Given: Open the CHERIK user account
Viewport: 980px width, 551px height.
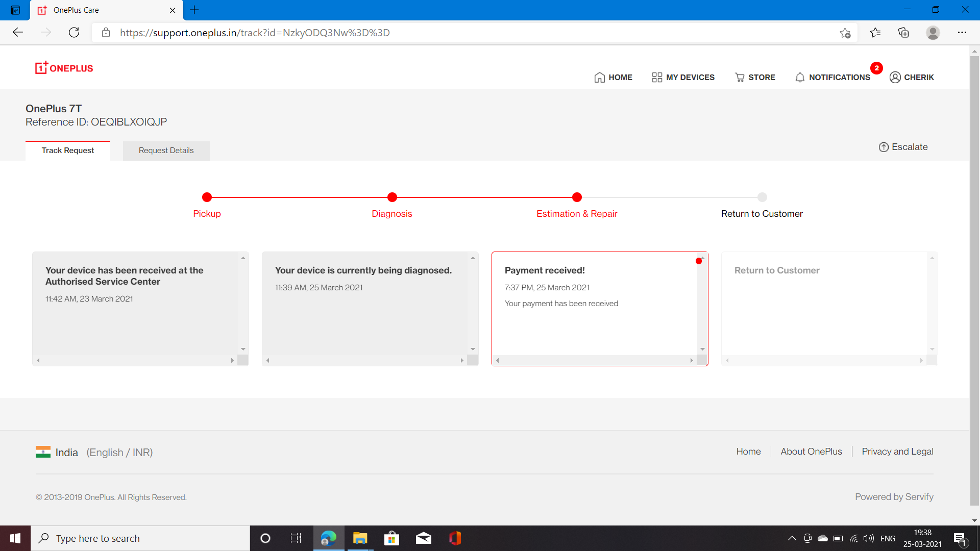Looking at the screenshot, I should 912,78.
